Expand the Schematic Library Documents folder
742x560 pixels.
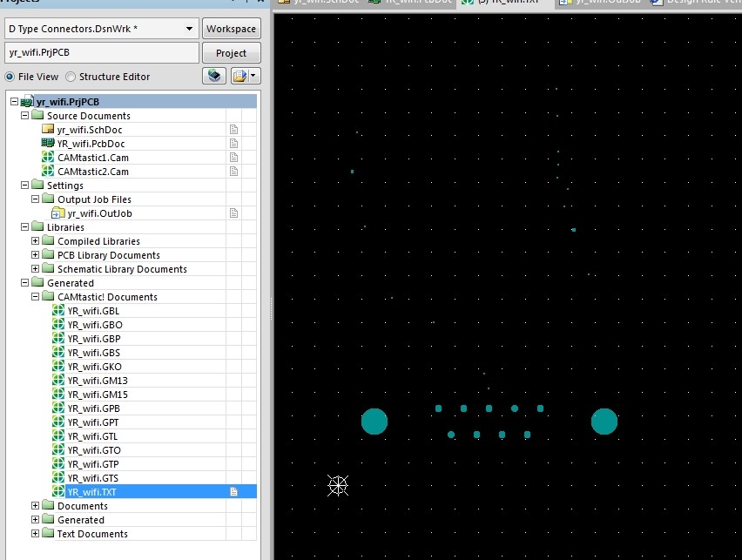[35, 269]
